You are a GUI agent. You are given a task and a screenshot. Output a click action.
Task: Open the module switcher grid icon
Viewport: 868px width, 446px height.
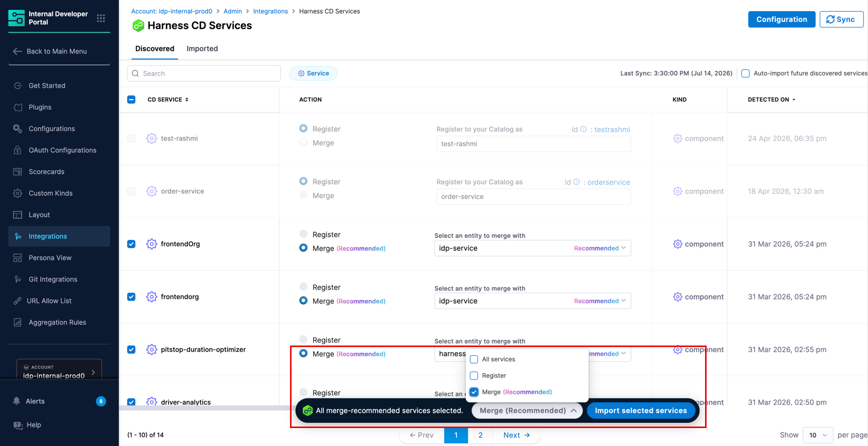click(101, 18)
